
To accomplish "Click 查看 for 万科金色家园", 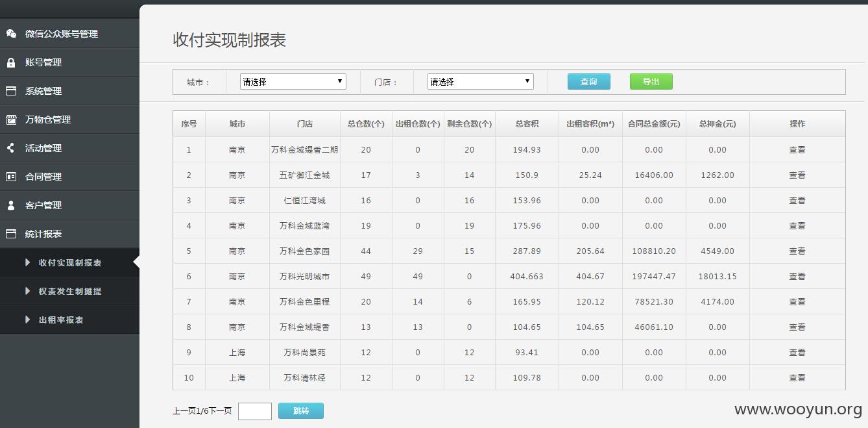I will pyautogui.click(x=797, y=251).
